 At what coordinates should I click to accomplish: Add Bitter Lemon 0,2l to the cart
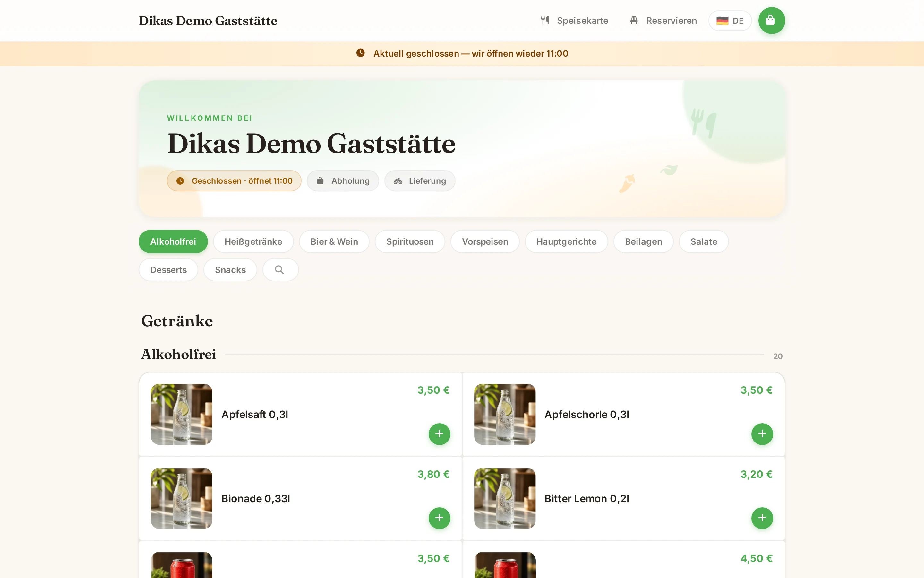point(762,518)
